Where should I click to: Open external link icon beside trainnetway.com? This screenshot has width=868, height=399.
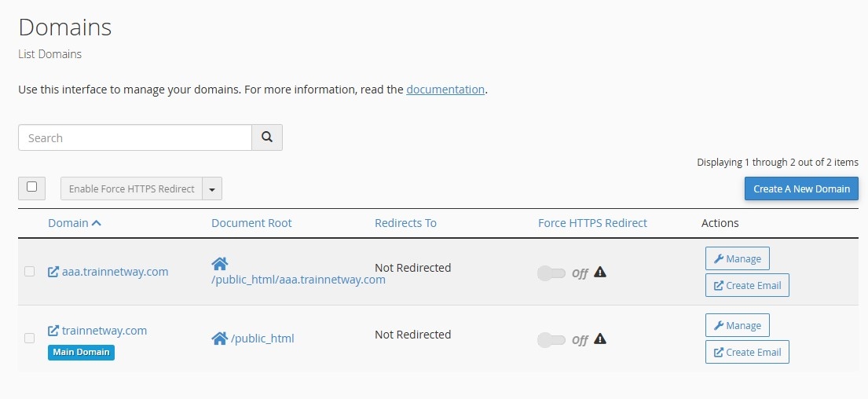53,331
